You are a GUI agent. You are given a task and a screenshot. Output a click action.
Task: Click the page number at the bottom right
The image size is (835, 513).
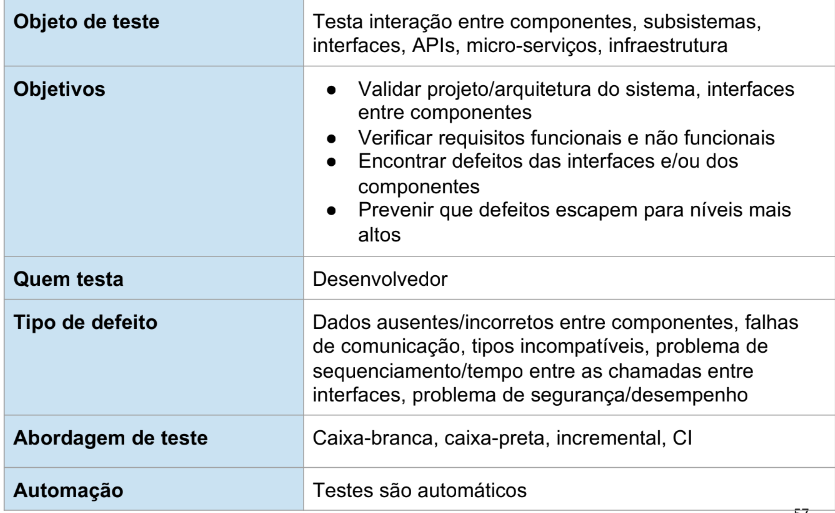tap(801, 510)
